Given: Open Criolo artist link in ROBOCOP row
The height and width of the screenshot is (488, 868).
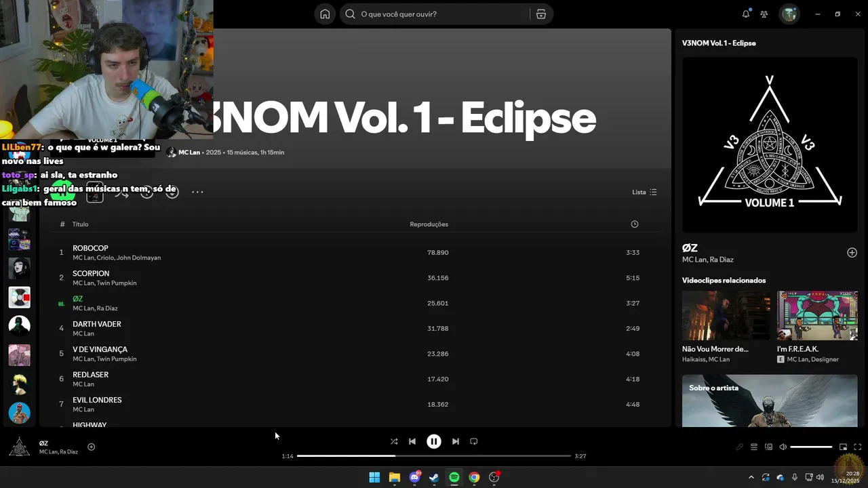Looking at the screenshot, I should click(105, 258).
